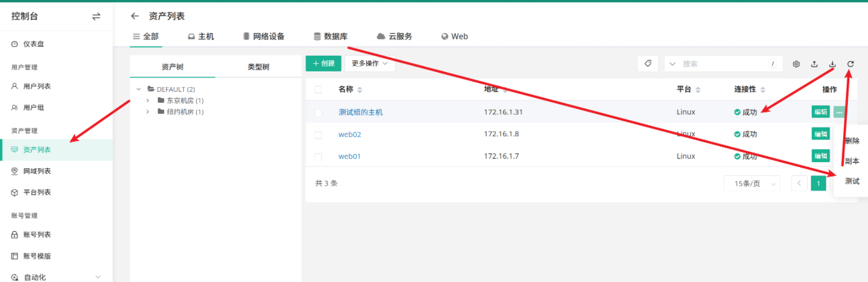Toggle the select-all header checkbox
The width and height of the screenshot is (868, 282).
click(318, 90)
